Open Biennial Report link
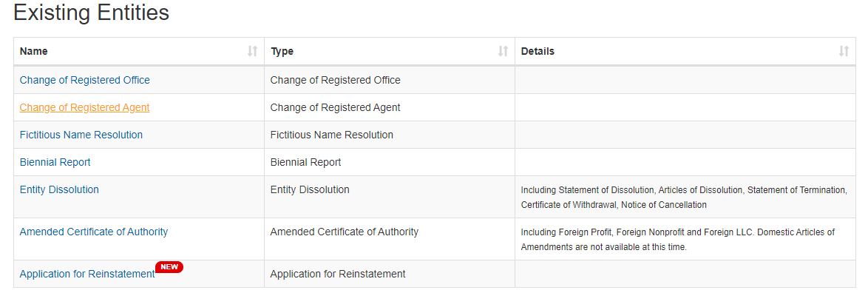 click(x=55, y=162)
